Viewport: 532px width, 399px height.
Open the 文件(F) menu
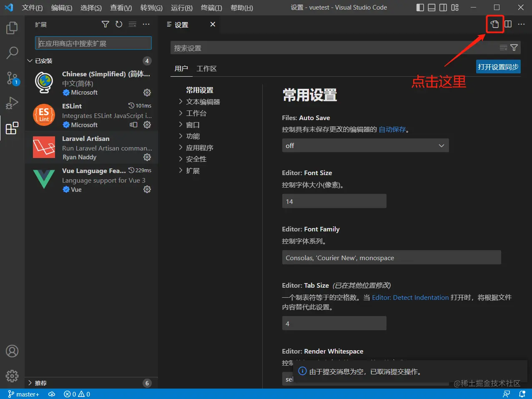(x=32, y=8)
